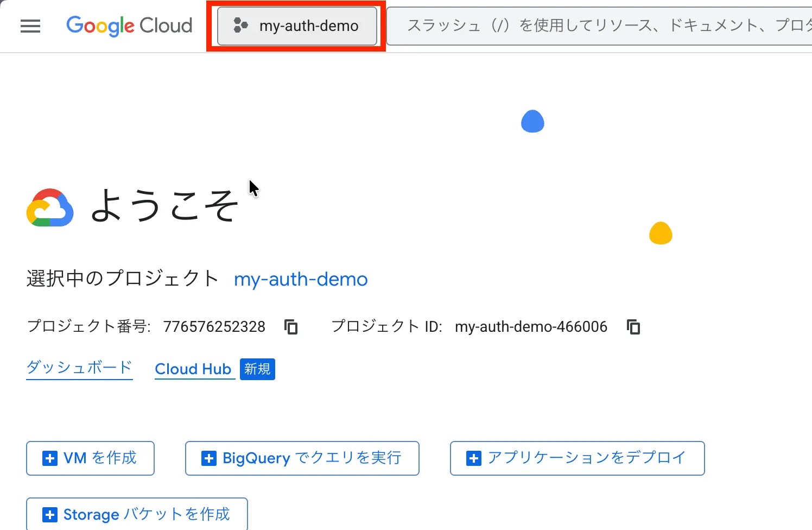Select the project number value 776576252328

(214, 327)
